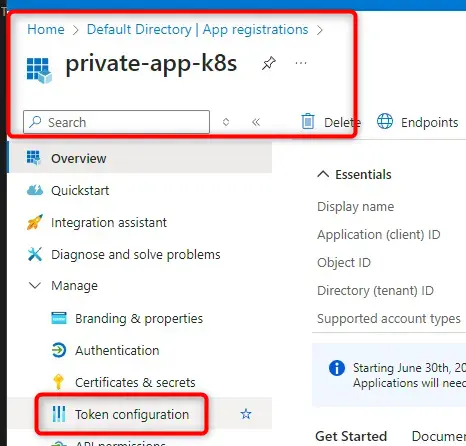This screenshot has height=446, width=466.
Task: Open Endpoints via the globe icon
Action: (x=385, y=121)
